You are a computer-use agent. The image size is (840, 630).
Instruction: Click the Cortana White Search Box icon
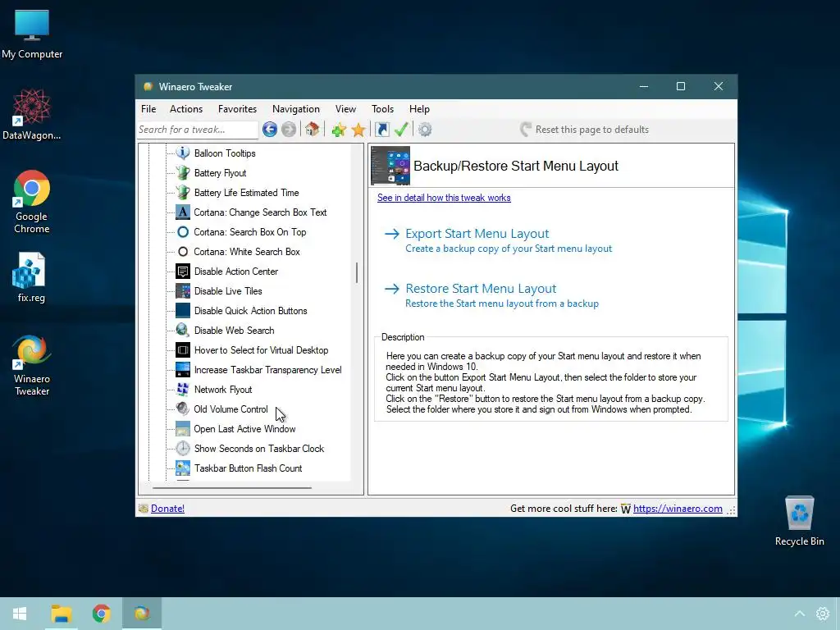(x=183, y=251)
